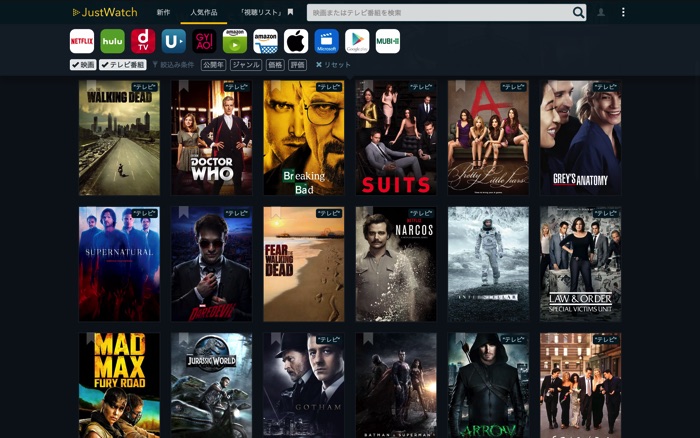
Task: Open the Grey's Anatomy poster
Action: pos(580,138)
